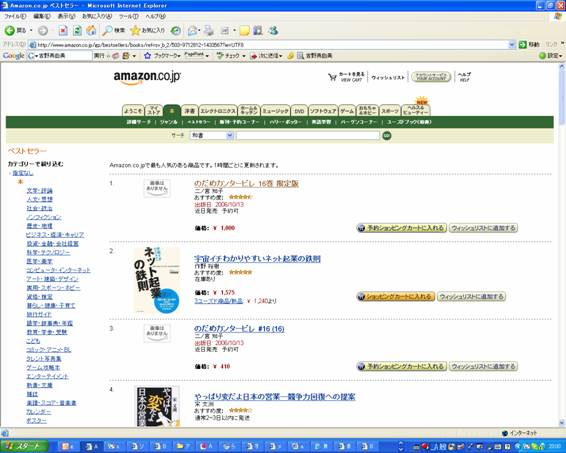Click the grey Forward navigation arrow
566x453 pixels.
pyautogui.click(x=43, y=31)
